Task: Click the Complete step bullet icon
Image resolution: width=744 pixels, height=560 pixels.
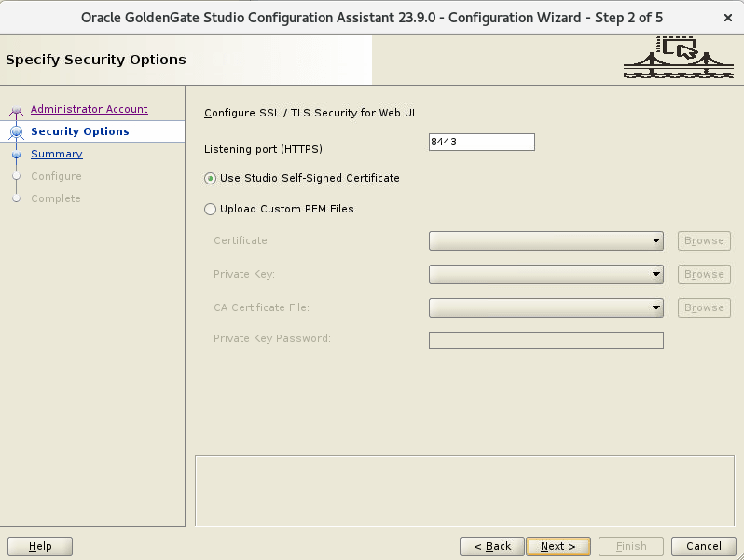Action: tap(16, 198)
